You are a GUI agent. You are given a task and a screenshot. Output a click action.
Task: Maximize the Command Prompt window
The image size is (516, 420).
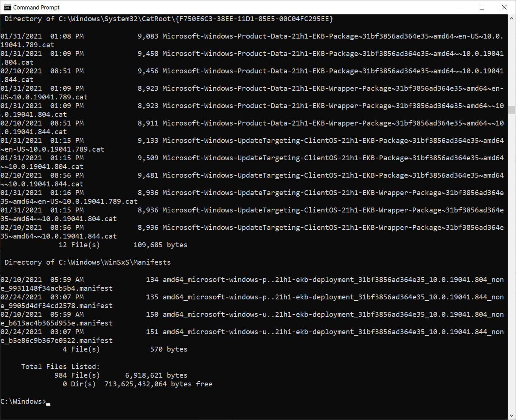coord(482,7)
